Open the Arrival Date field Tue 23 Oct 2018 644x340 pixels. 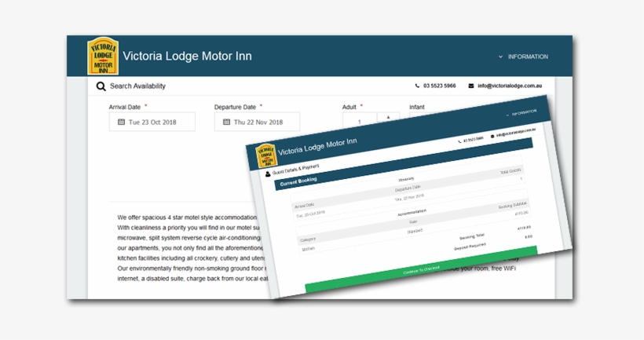152,122
